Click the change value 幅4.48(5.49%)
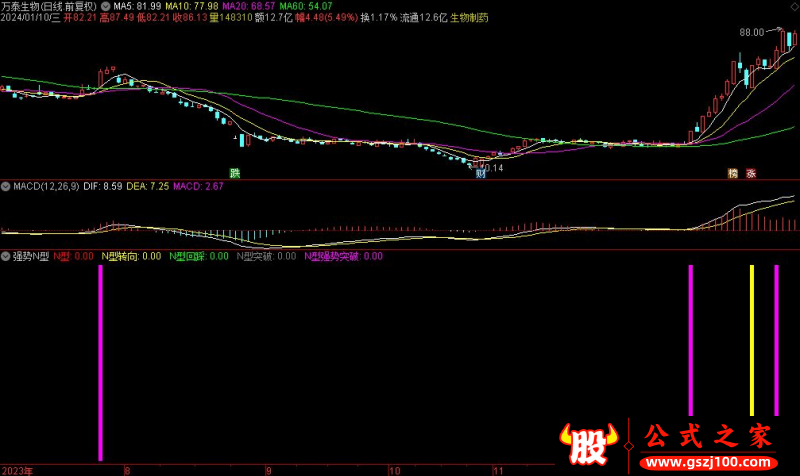 point(327,18)
